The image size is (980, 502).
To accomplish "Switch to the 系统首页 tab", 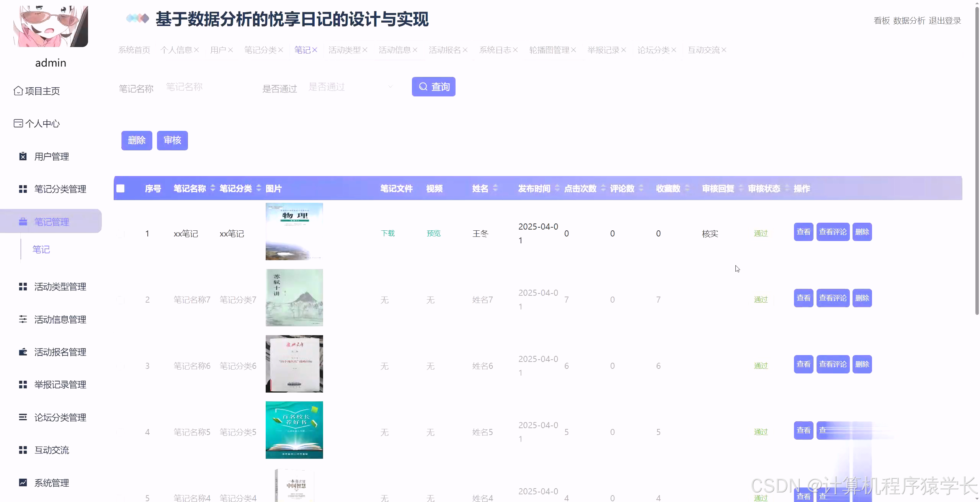I will [134, 49].
